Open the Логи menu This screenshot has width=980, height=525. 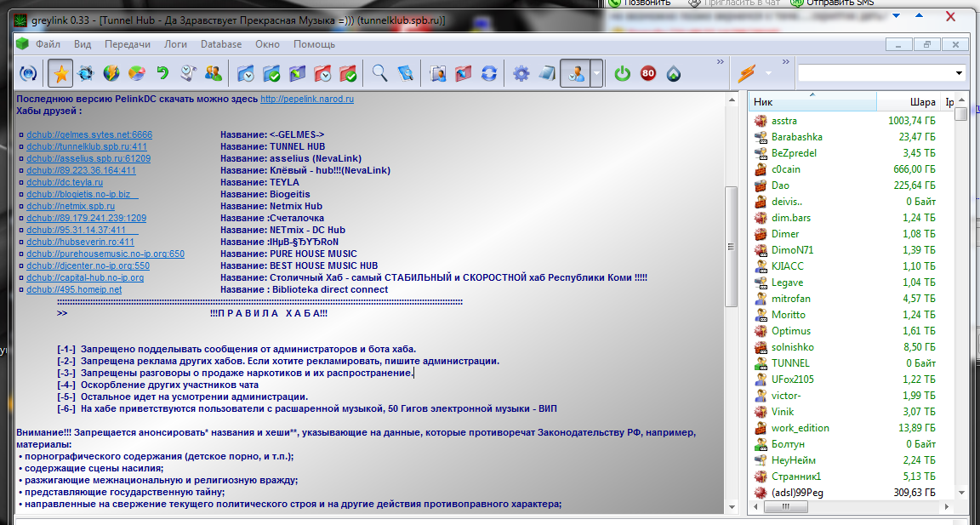(x=175, y=44)
